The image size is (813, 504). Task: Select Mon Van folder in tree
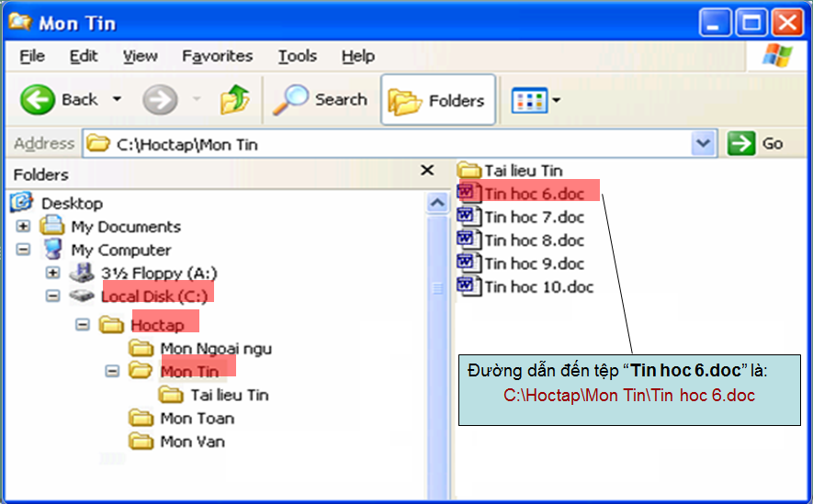(192, 441)
